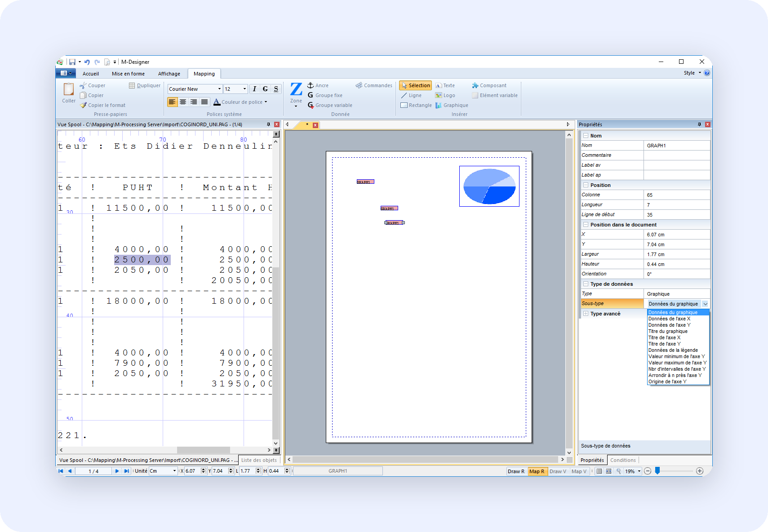This screenshot has height=532, width=768.
Task: Pin the Propriétés panel
Action: pyautogui.click(x=699, y=124)
